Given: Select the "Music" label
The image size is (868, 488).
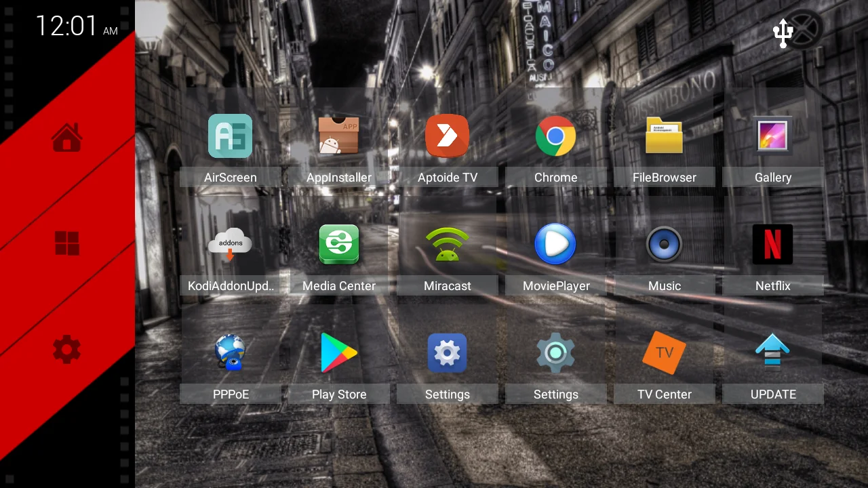Looking at the screenshot, I should tap(665, 286).
